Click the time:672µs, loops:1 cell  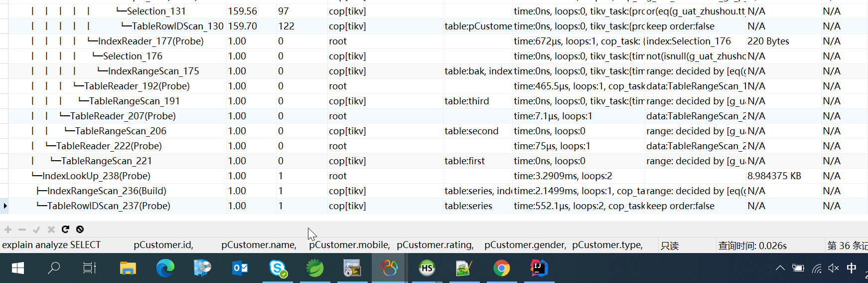(x=579, y=41)
